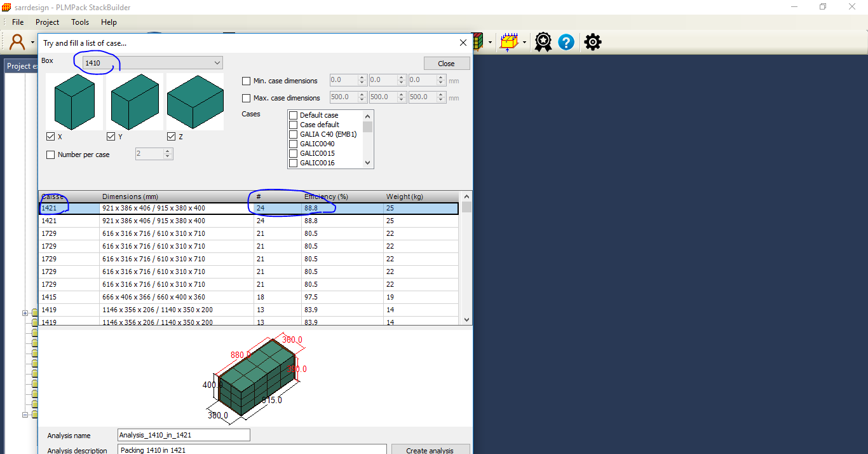Enable the Number per case checkbox
Screen dimensions: 868x454
pyautogui.click(x=51, y=155)
